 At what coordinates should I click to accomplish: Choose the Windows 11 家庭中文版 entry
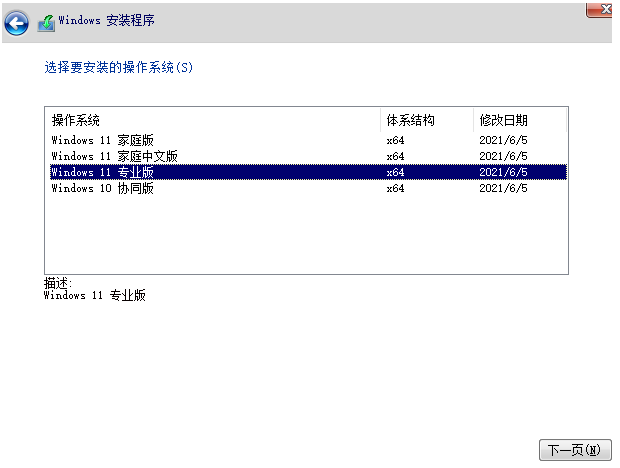[x=114, y=156]
